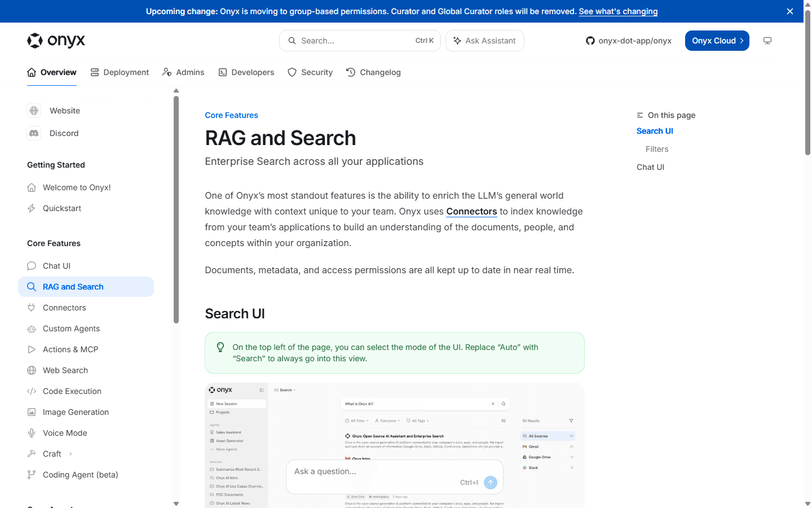Click the sidebar scroll up arrow
The height and width of the screenshot is (508, 812).
coord(176,90)
